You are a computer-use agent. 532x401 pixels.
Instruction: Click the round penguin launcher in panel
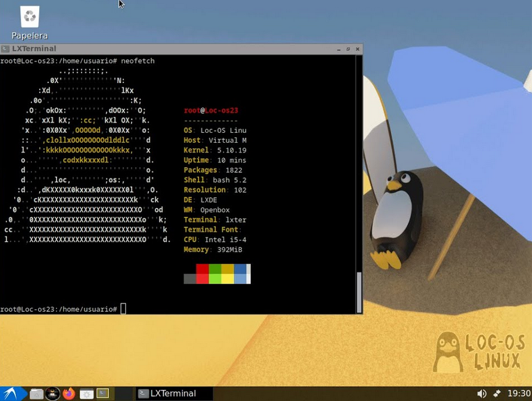(53, 394)
